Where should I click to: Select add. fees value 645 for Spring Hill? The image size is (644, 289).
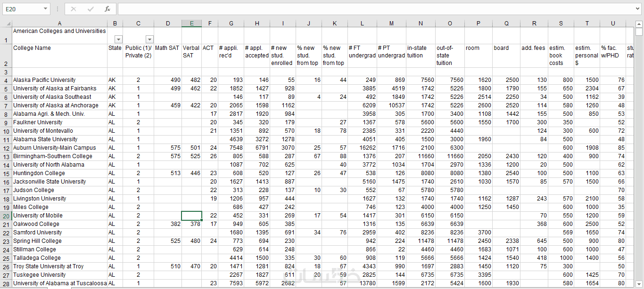tap(534, 241)
